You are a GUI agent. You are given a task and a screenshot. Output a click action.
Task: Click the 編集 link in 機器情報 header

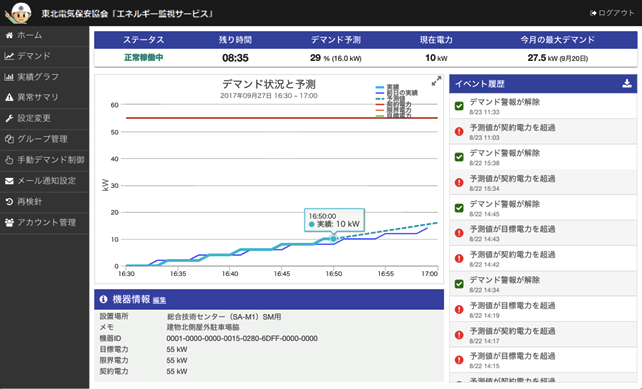(159, 301)
